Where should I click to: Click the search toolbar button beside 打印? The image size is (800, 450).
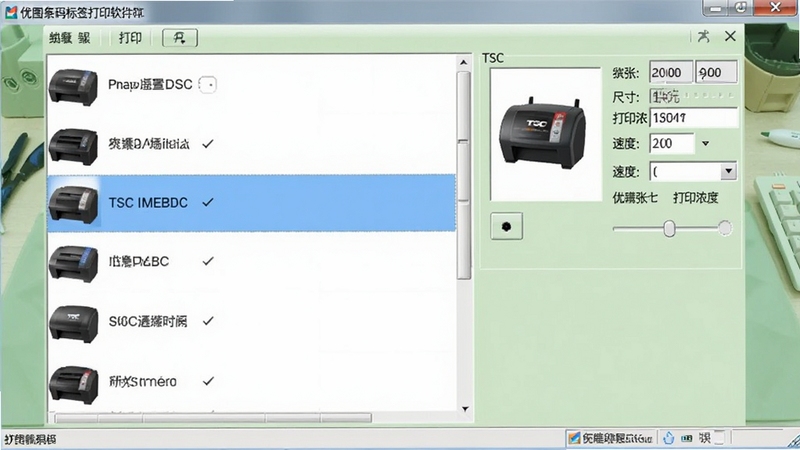pos(180,38)
